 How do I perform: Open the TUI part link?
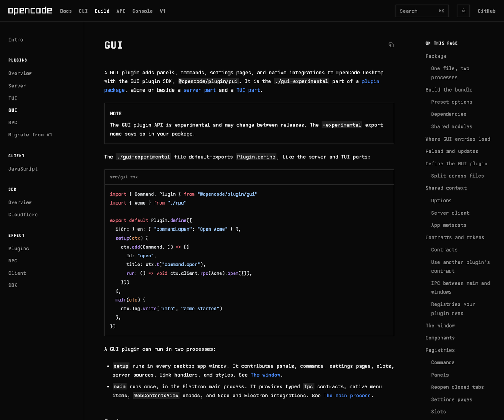click(248, 90)
